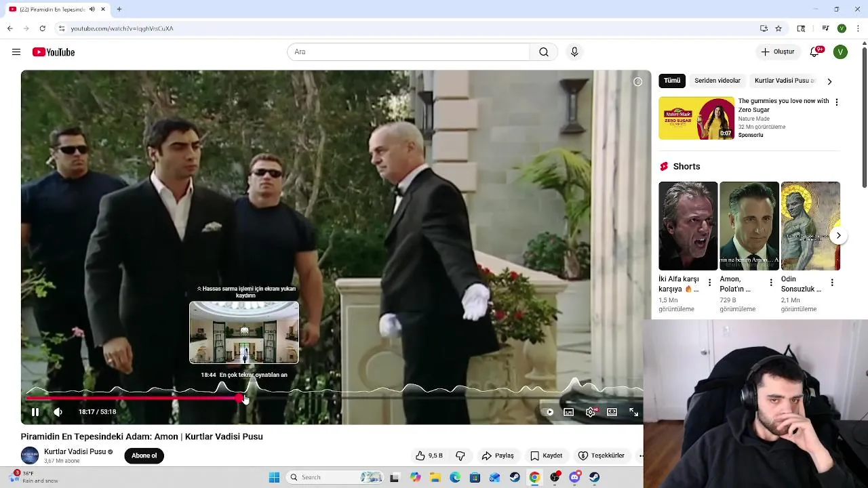Image resolution: width=868 pixels, height=488 pixels.
Task: Dislike the video
Action: pos(460,455)
